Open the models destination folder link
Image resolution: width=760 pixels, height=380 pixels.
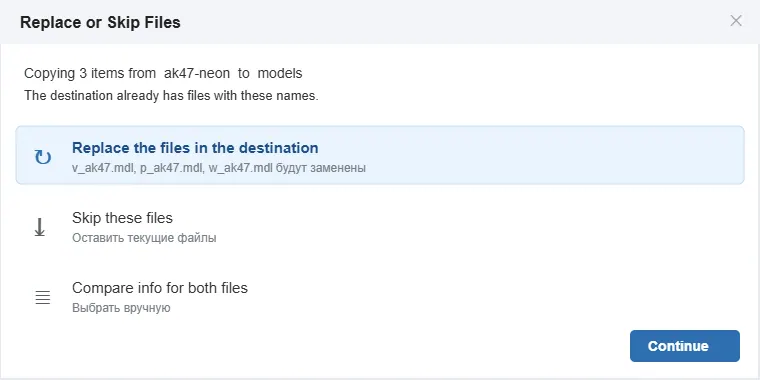pos(280,73)
